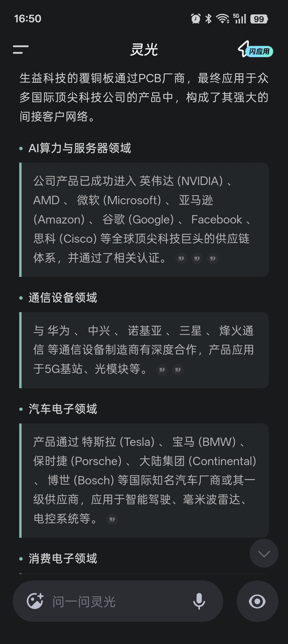Tap the 消费电子领域 heading
The height and width of the screenshot is (644, 288).
(63, 559)
